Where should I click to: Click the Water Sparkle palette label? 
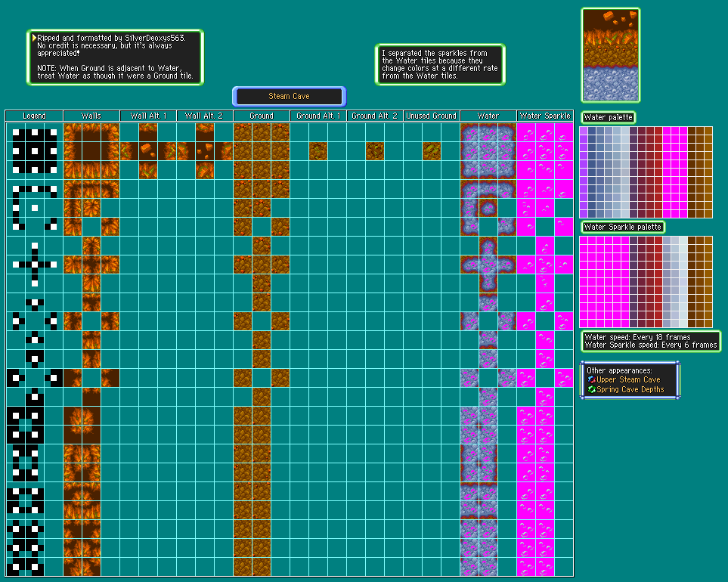[x=623, y=227]
